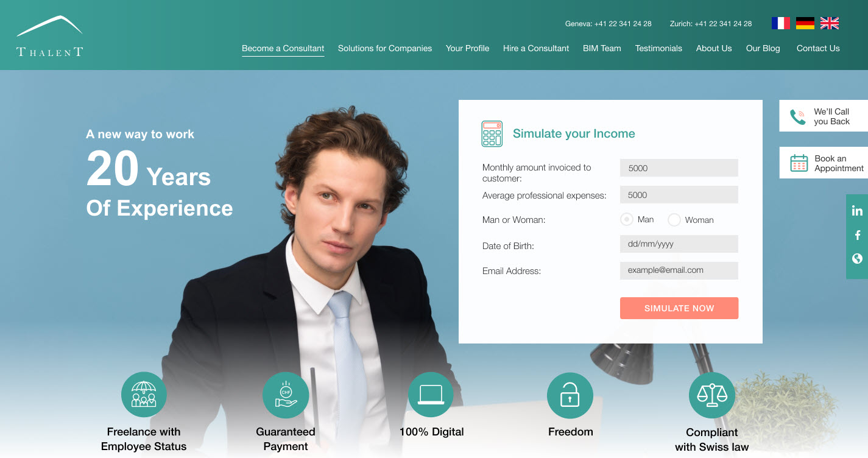Open the Become a Consultant menu

coord(283,48)
